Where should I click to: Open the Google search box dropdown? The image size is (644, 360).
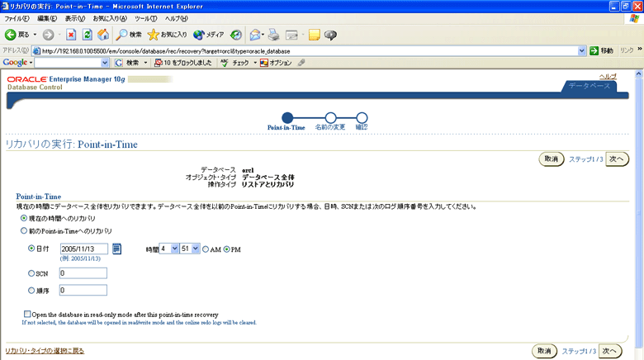(105, 63)
